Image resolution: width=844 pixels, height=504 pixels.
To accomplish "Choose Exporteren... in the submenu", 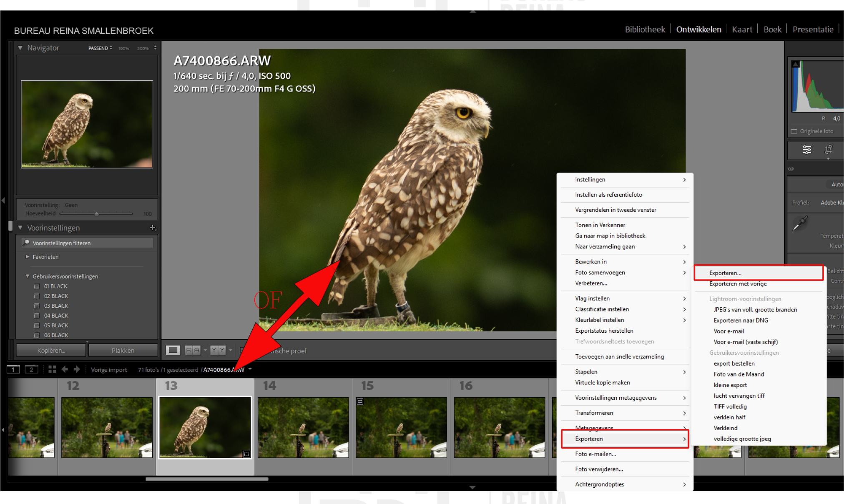I will click(725, 273).
